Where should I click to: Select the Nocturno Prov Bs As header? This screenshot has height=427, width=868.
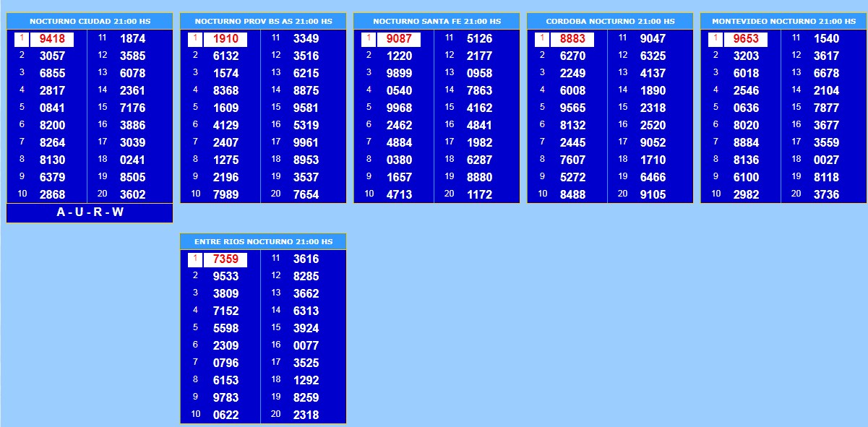[x=263, y=22]
